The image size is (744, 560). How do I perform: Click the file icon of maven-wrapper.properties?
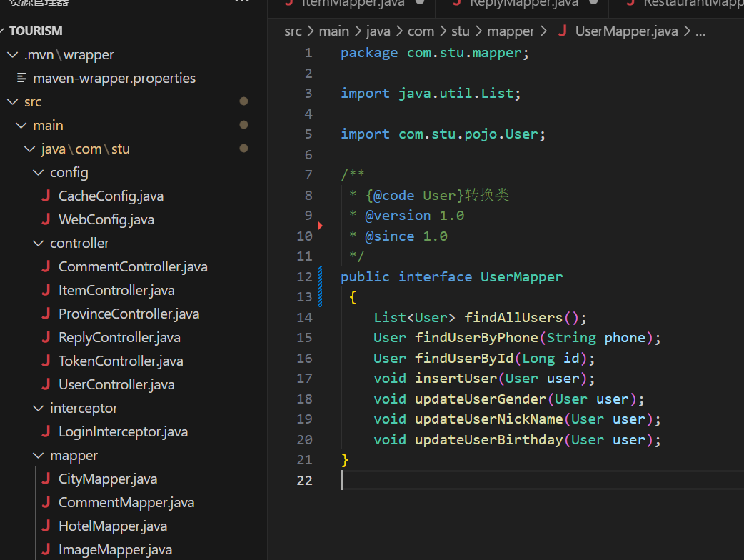[x=21, y=78]
